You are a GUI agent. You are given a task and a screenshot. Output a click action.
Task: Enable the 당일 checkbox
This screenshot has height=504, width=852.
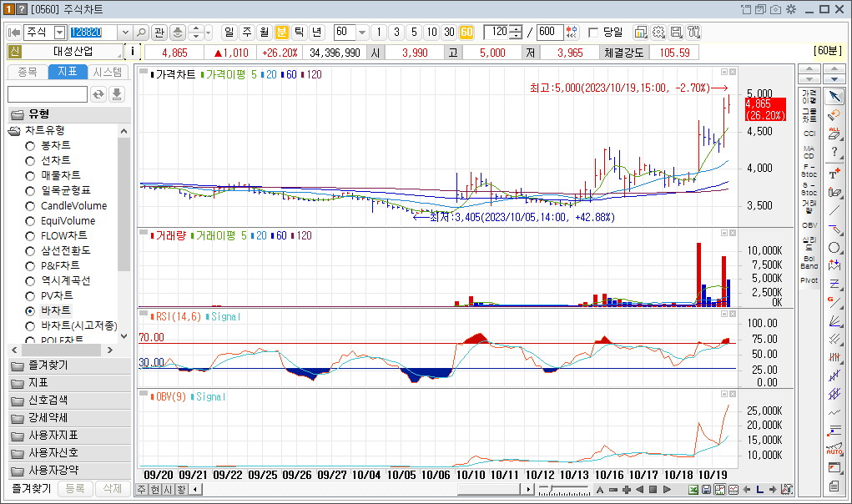click(593, 33)
